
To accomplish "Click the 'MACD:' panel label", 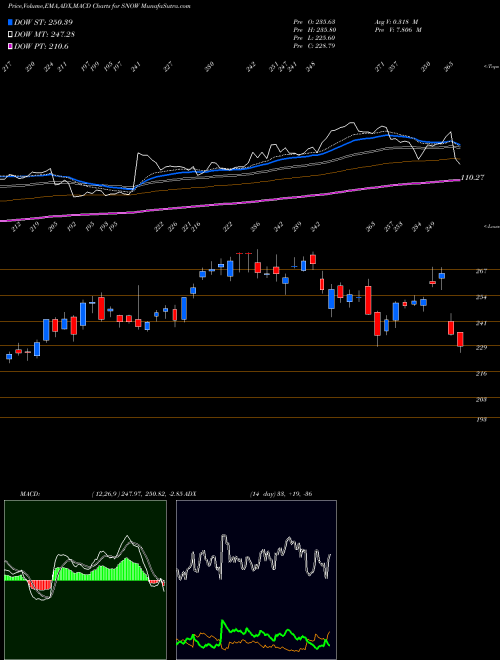I will click(29, 494).
